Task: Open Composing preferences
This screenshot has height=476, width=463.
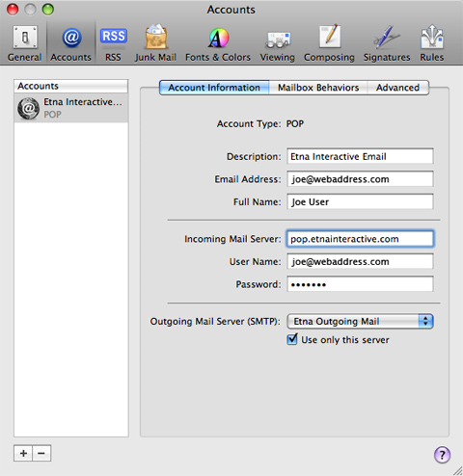Action: point(329,43)
